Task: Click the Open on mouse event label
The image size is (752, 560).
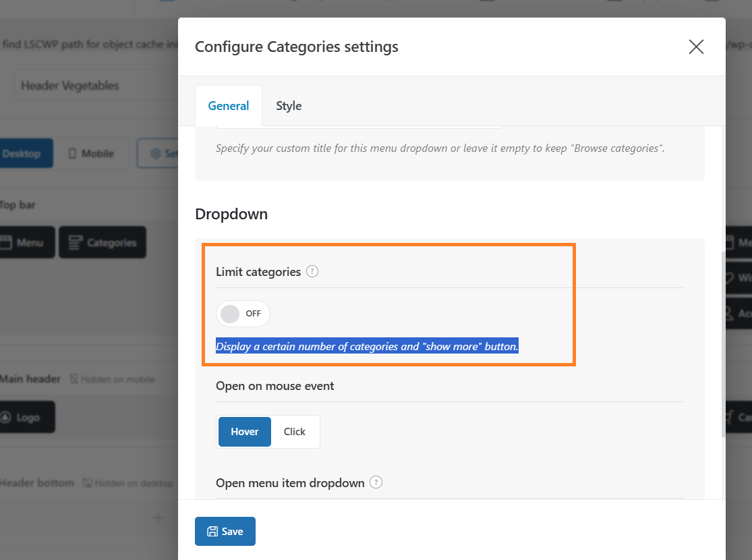Action: click(x=274, y=386)
